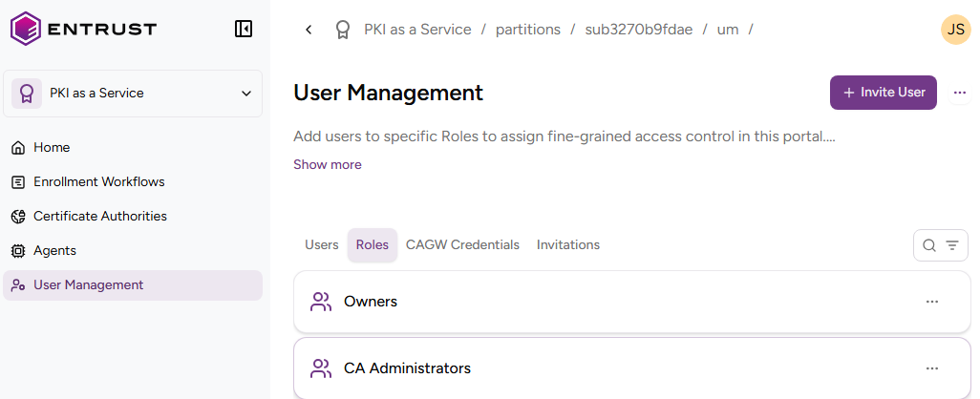Expand description with Show more
This screenshot has height=399, width=980.
point(328,164)
